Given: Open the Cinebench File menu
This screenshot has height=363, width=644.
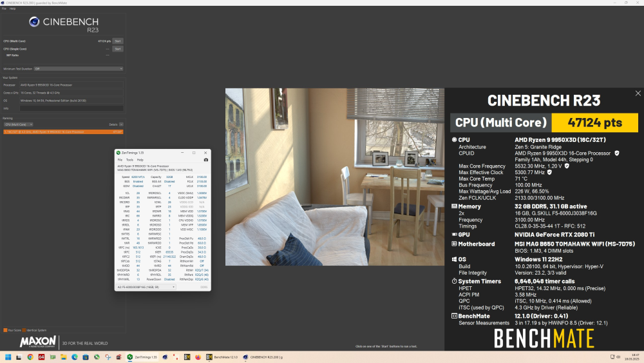Looking at the screenshot, I should click(x=3, y=8).
